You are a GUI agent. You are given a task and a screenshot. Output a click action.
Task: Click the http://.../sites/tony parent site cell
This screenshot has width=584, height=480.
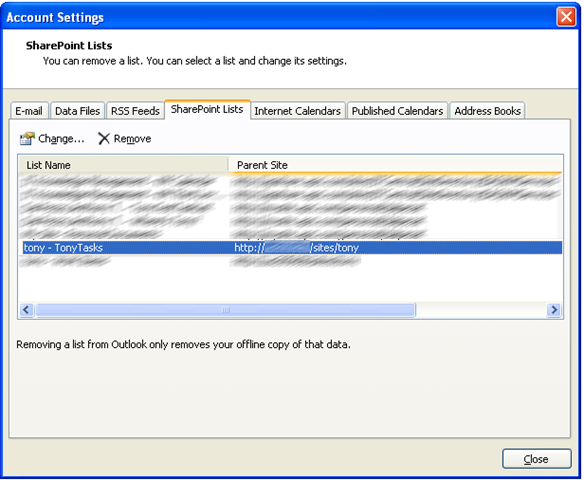(x=296, y=248)
